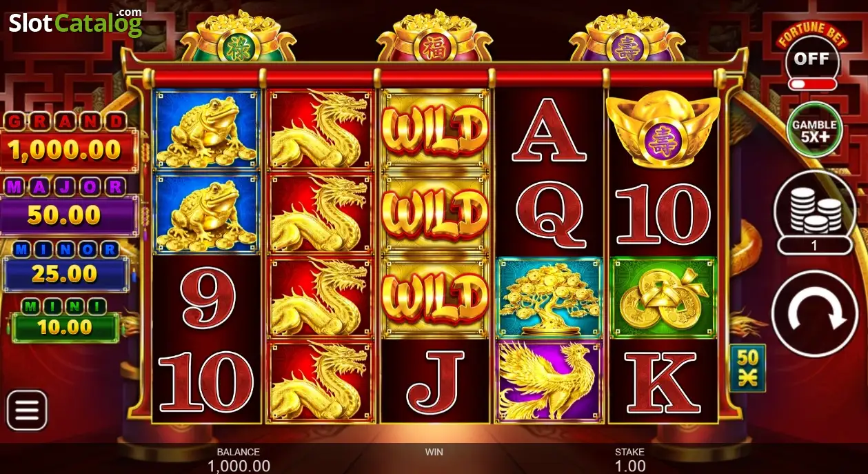Click the 50 lines indicator
The height and width of the screenshot is (474, 868).
tap(747, 368)
